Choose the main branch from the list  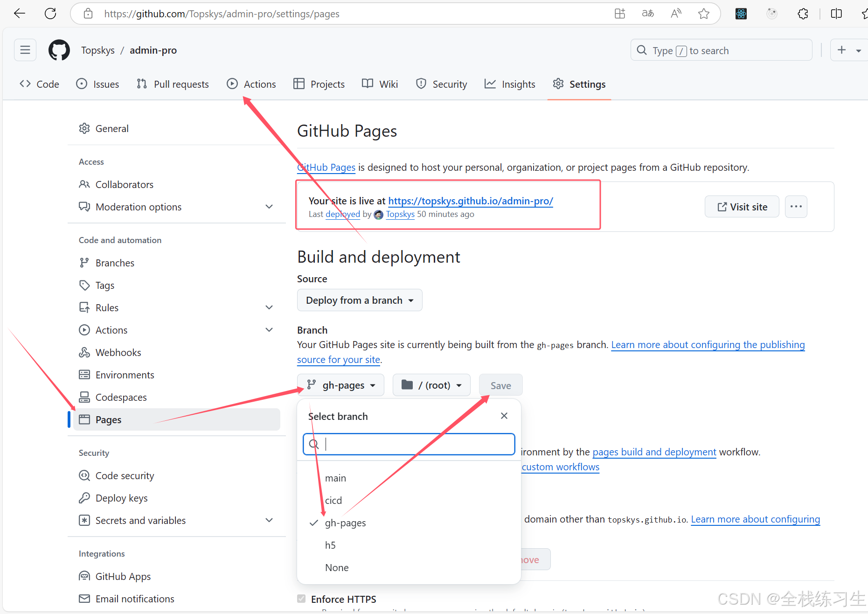pyautogui.click(x=409, y=478)
